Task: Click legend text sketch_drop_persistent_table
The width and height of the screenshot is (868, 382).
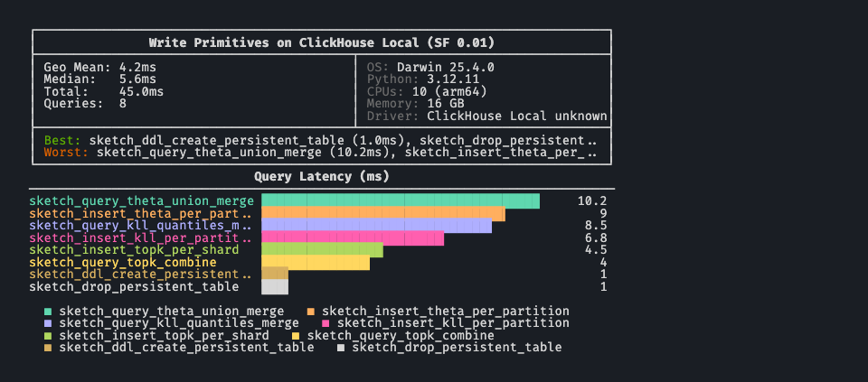Action: (x=457, y=349)
